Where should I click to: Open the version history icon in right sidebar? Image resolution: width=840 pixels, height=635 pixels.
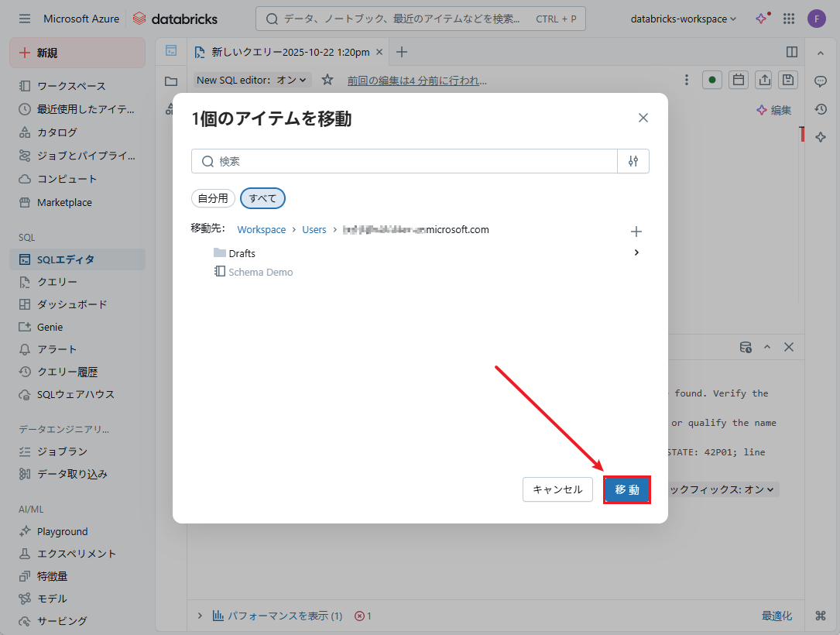click(821, 109)
